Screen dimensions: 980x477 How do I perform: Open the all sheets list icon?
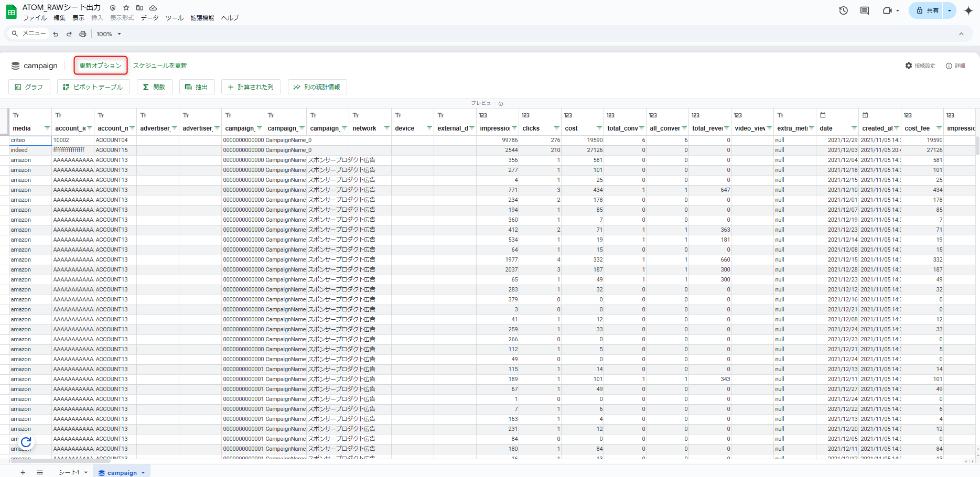pyautogui.click(x=40, y=472)
